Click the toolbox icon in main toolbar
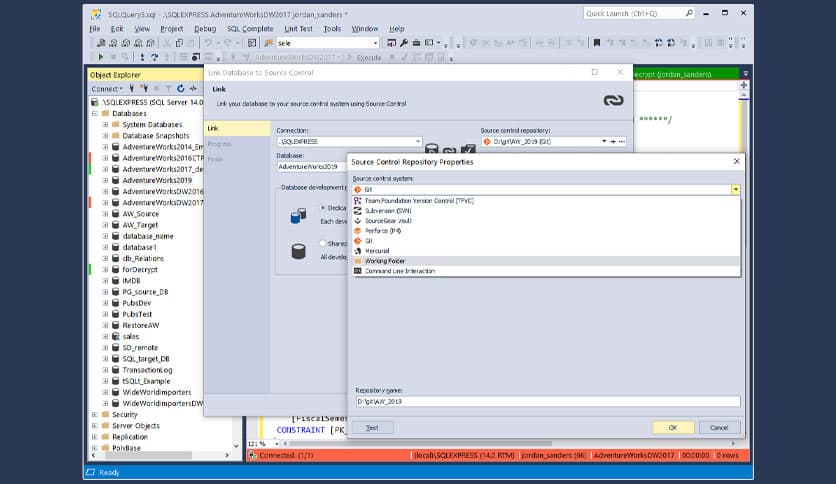The height and width of the screenshot is (484, 836). pyautogui.click(x=416, y=43)
